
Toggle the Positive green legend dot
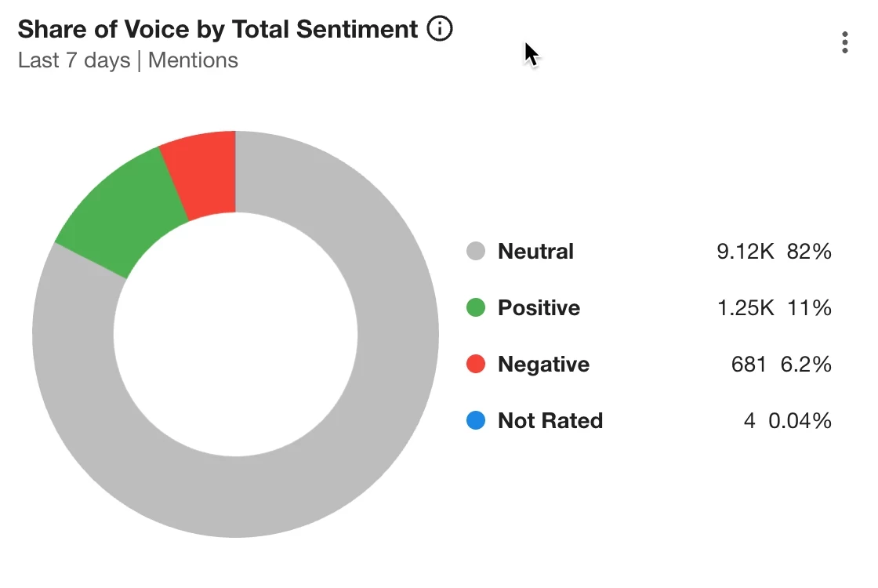coord(476,307)
